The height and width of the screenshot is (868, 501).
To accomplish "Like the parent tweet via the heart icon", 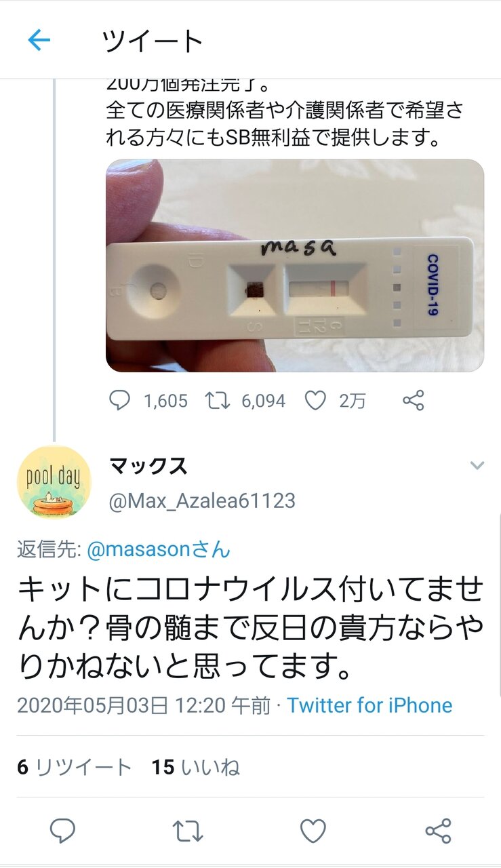I will point(315,401).
